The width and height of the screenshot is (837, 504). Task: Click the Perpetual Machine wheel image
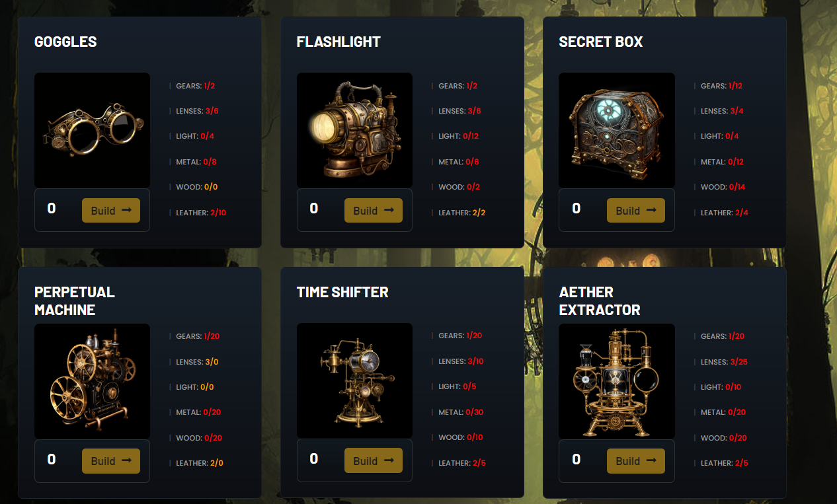tap(92, 381)
